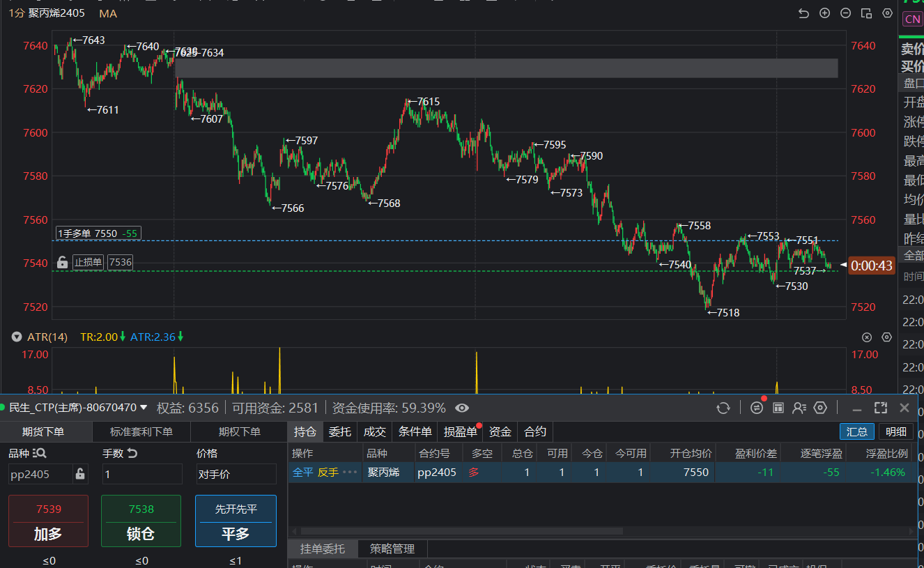Zoom in the chart with plus icon
The width and height of the screenshot is (924, 568).
pyautogui.click(x=824, y=13)
